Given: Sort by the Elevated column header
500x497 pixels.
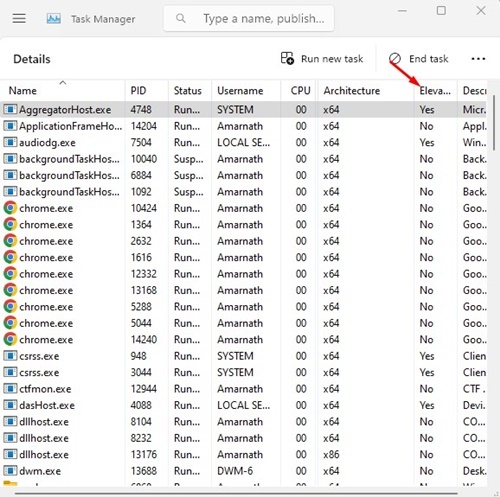Looking at the screenshot, I should (435, 91).
